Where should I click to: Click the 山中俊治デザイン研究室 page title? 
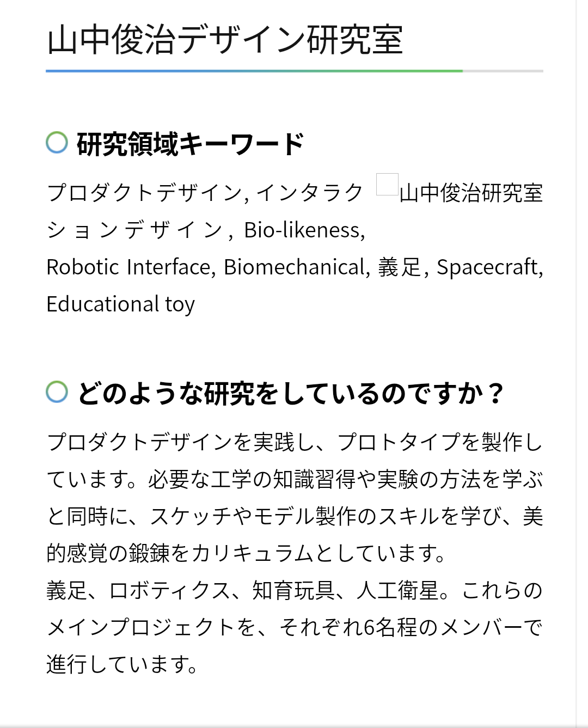[225, 40]
